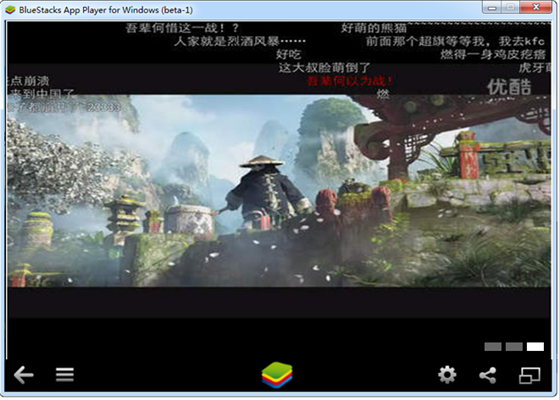Image resolution: width=559 pixels, height=400 pixels.
Task: Click the comment 人家就是烈酒风暴
Action: tap(239, 41)
